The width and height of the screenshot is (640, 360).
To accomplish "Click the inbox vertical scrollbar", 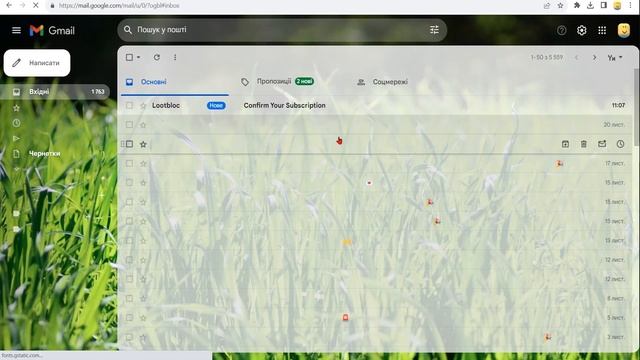I will (x=636, y=106).
